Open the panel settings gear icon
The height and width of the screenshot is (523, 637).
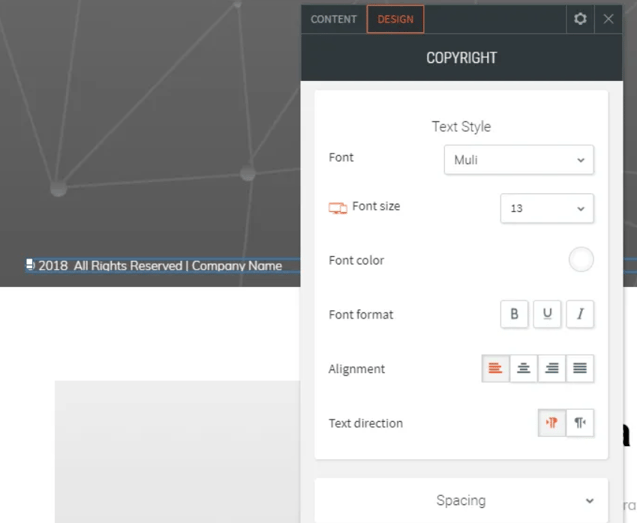tap(580, 19)
